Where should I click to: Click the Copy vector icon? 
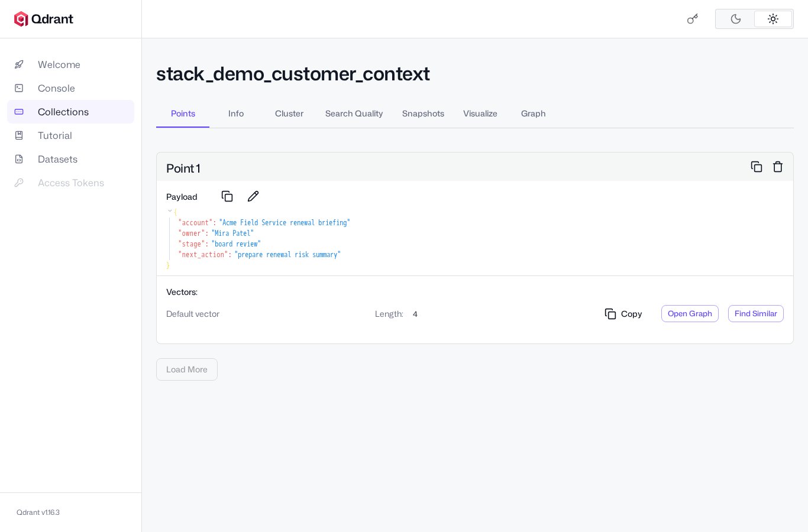click(610, 314)
